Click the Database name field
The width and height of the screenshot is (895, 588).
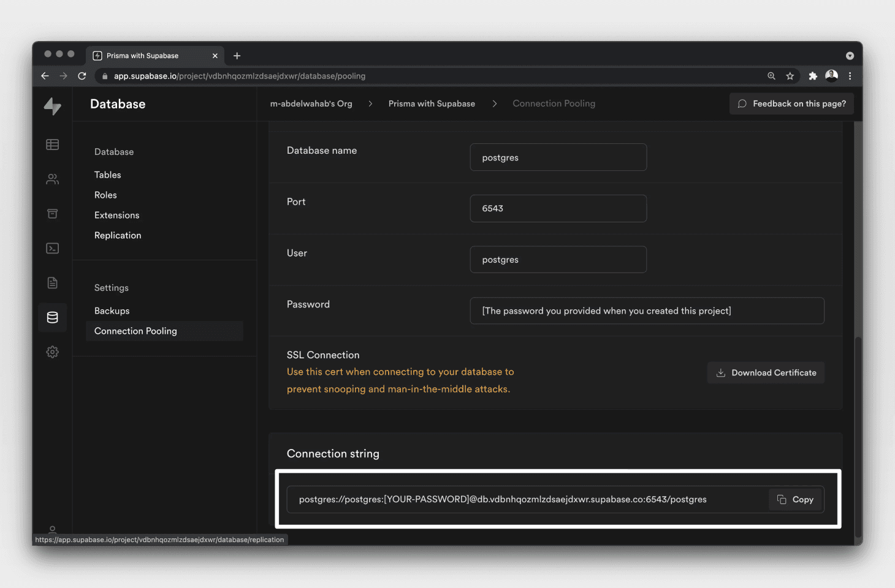click(x=558, y=157)
